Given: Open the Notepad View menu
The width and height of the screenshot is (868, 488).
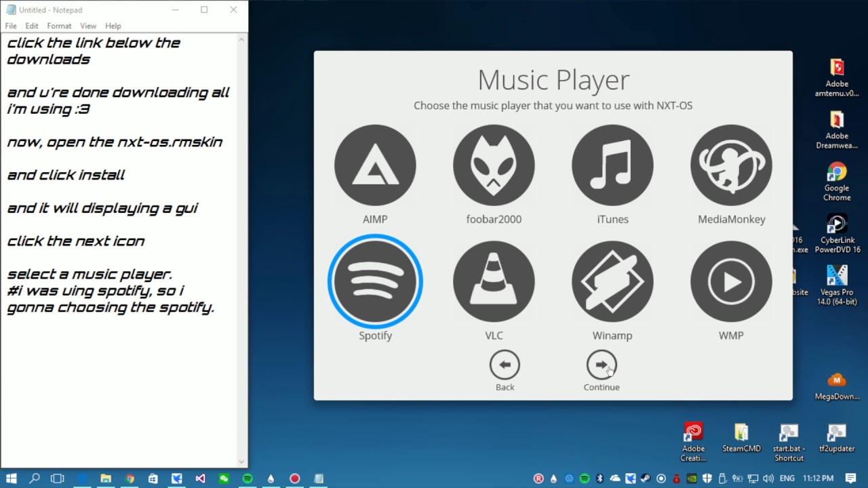Looking at the screenshot, I should (x=88, y=26).
